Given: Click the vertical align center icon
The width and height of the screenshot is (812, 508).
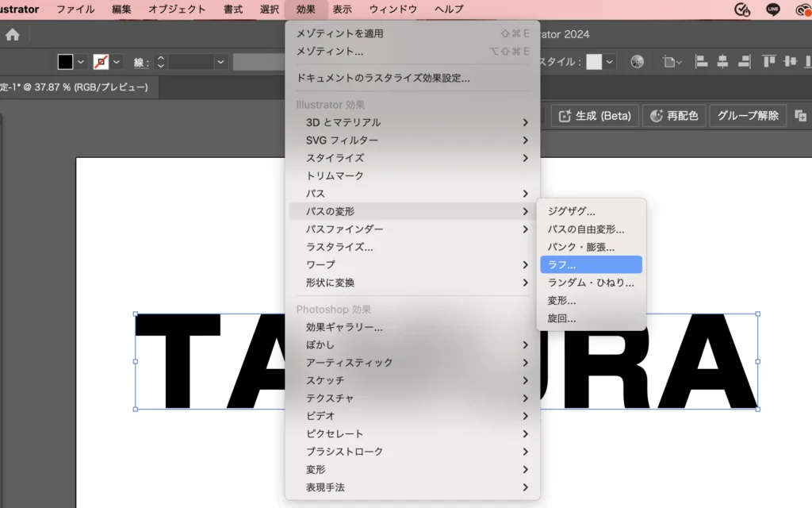Looking at the screenshot, I should coord(790,62).
